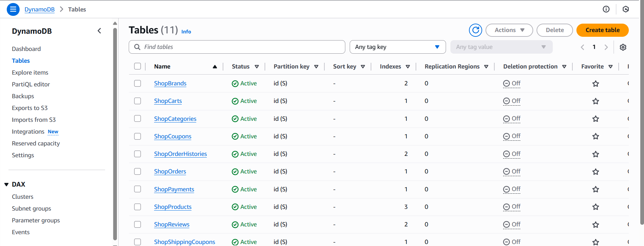Open the ShopShippingCoupons table link
The height and width of the screenshot is (246, 644).
click(184, 242)
